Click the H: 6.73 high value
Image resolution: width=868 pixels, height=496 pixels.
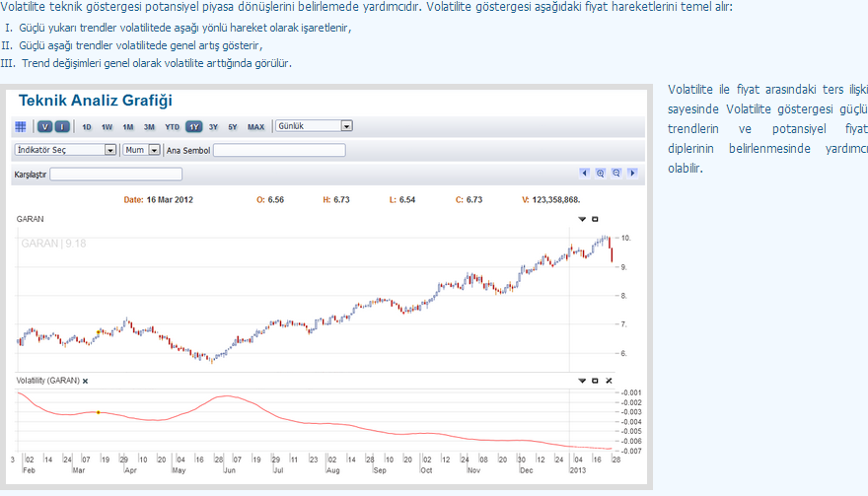pyautogui.click(x=336, y=200)
